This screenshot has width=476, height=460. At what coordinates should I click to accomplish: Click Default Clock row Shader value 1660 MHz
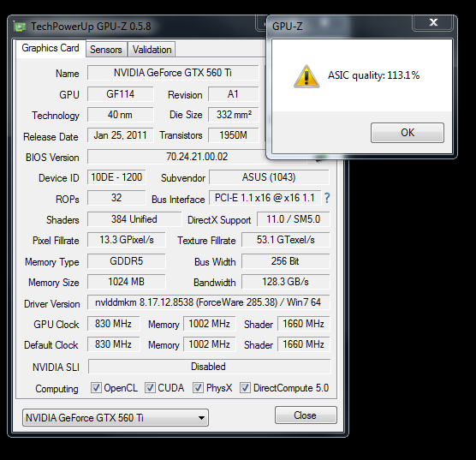303,344
